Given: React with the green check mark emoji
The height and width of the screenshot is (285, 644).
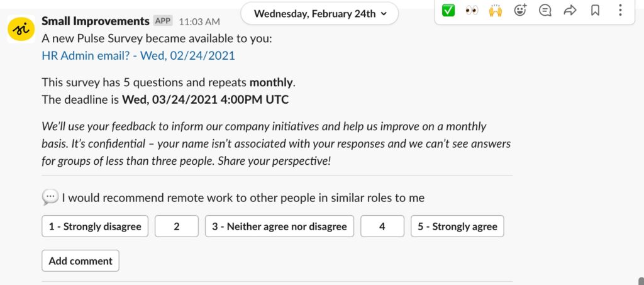Looking at the screenshot, I should (448, 11).
